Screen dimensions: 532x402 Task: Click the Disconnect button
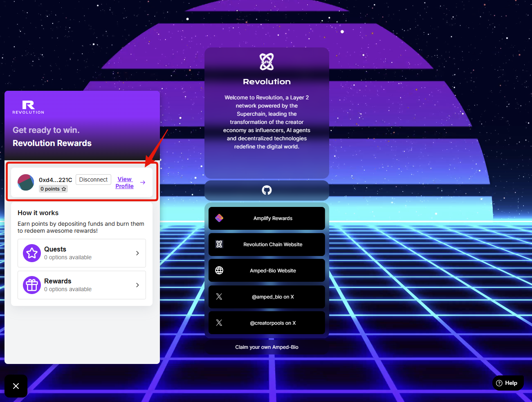coord(93,180)
